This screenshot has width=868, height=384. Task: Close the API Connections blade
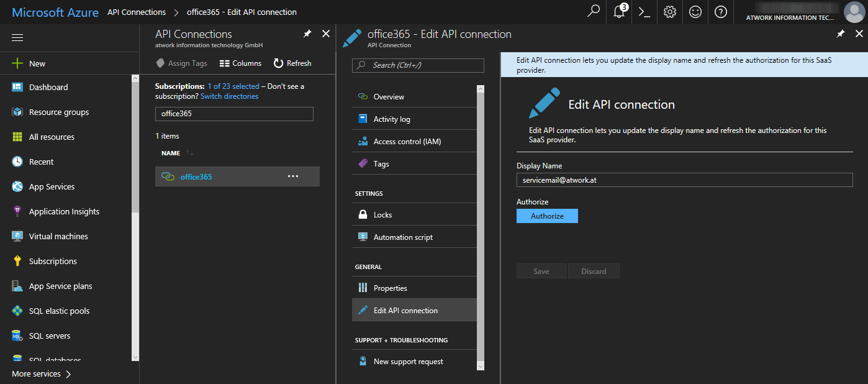pyautogui.click(x=326, y=34)
